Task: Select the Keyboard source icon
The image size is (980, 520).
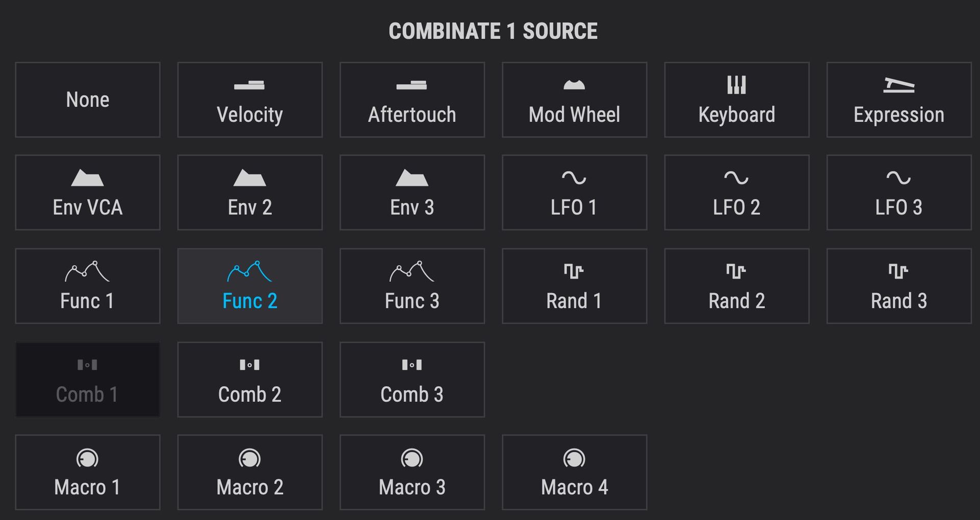Action: (x=737, y=100)
